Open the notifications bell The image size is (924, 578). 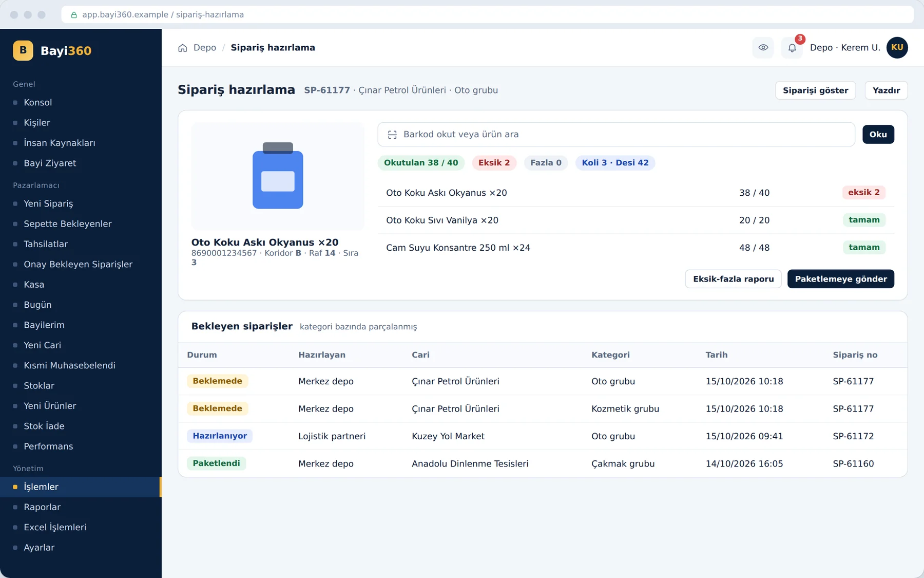pos(792,47)
